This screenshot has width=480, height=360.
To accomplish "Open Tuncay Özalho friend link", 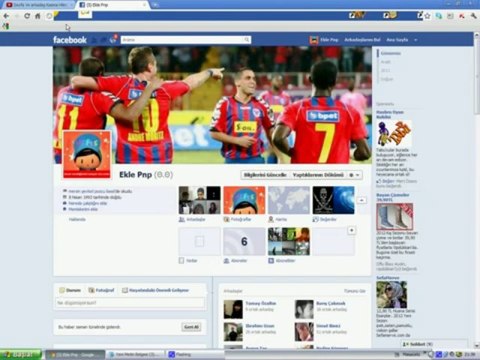I will 261,303.
